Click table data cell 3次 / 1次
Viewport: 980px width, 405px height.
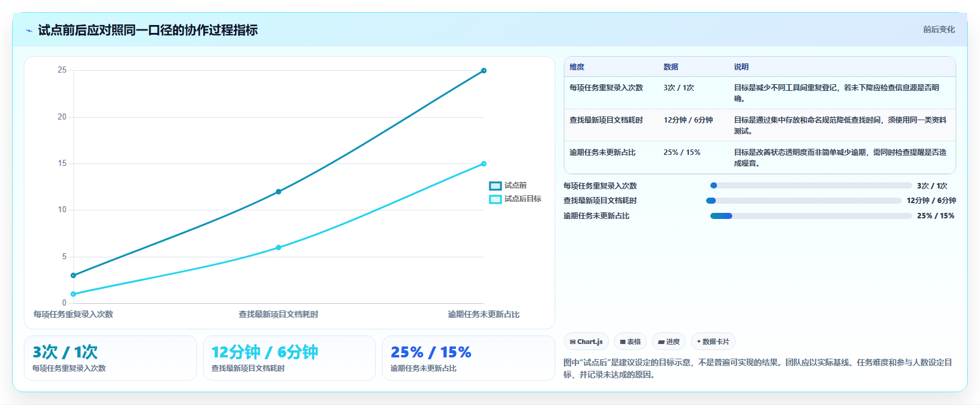(679, 88)
